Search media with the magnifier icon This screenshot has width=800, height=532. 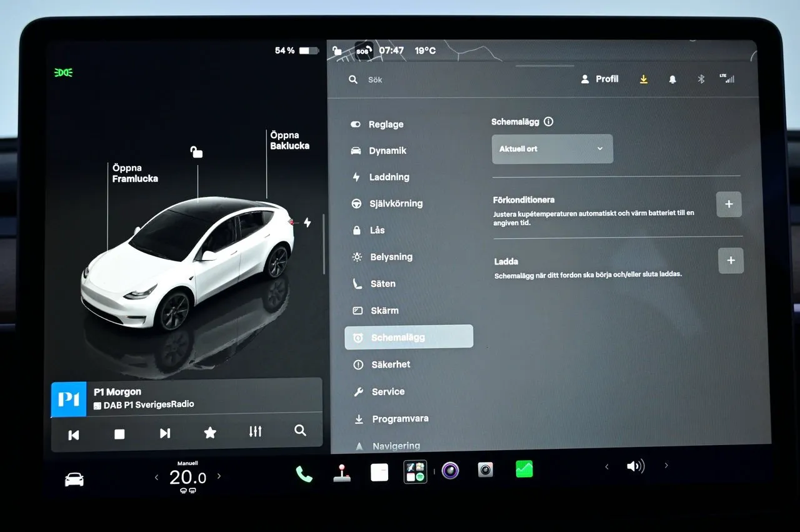pyautogui.click(x=300, y=430)
